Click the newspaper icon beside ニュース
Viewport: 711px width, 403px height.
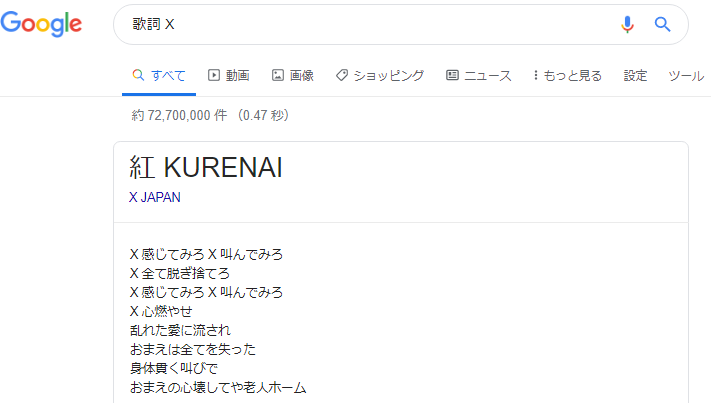tap(452, 75)
